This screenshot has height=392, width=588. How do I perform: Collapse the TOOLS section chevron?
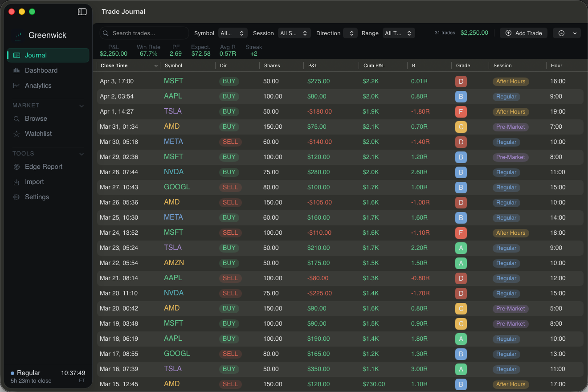(x=82, y=154)
